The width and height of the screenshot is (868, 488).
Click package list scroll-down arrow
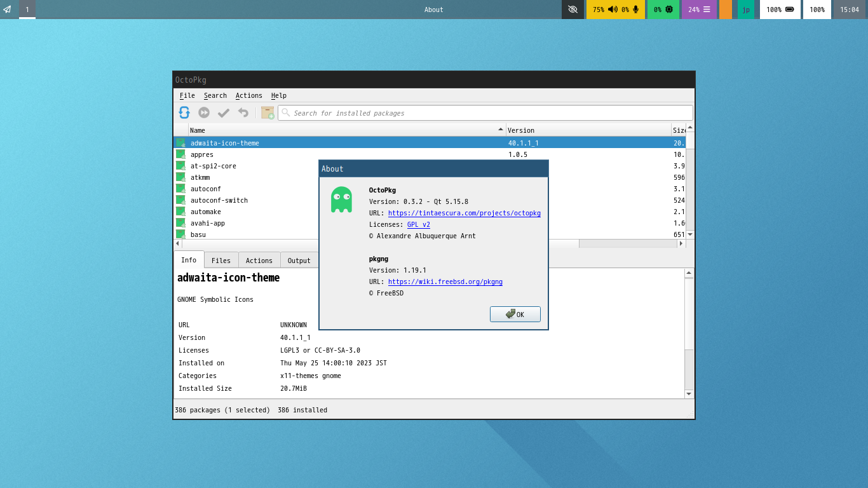pyautogui.click(x=690, y=234)
